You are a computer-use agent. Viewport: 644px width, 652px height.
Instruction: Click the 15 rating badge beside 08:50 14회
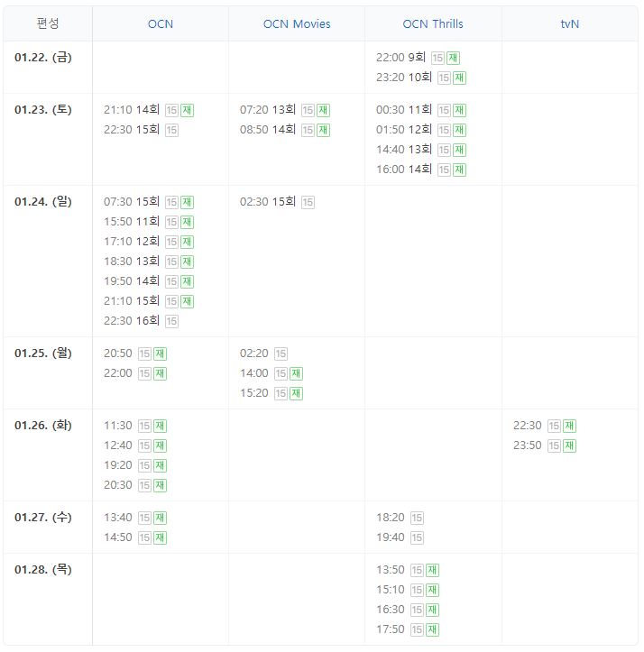308,130
